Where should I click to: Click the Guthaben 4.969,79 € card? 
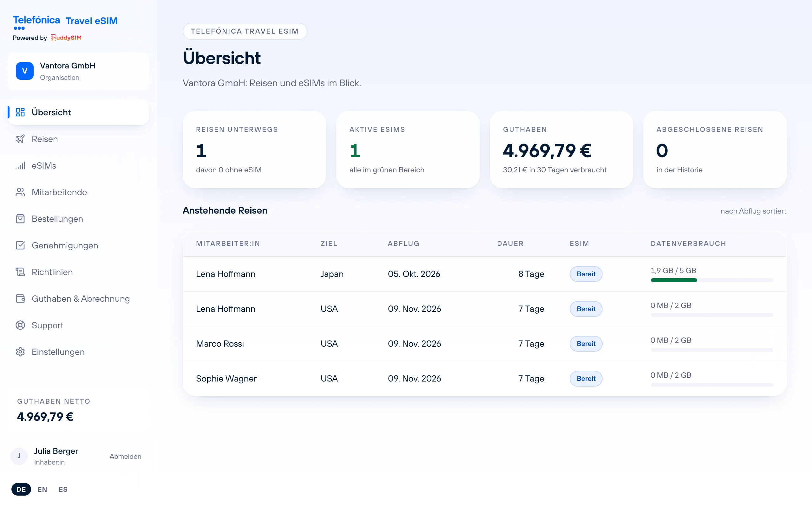click(x=561, y=150)
